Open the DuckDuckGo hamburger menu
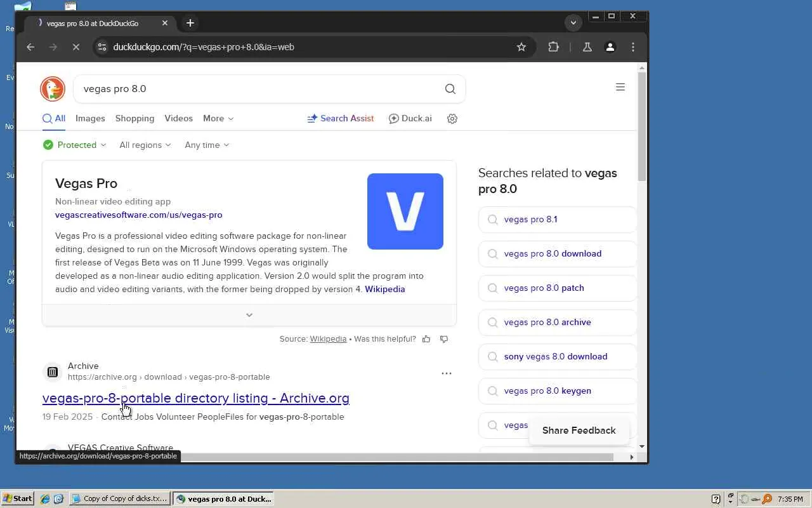The height and width of the screenshot is (508, 812). point(620,87)
